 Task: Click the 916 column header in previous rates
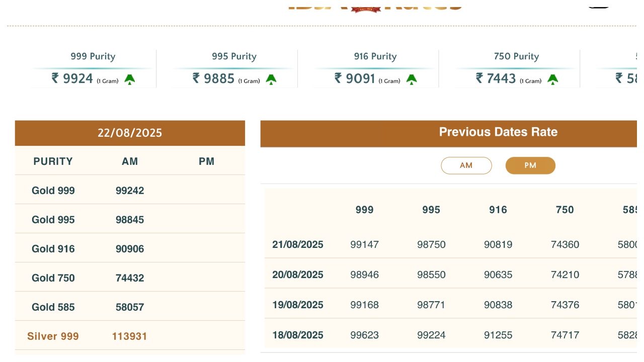coord(498,210)
